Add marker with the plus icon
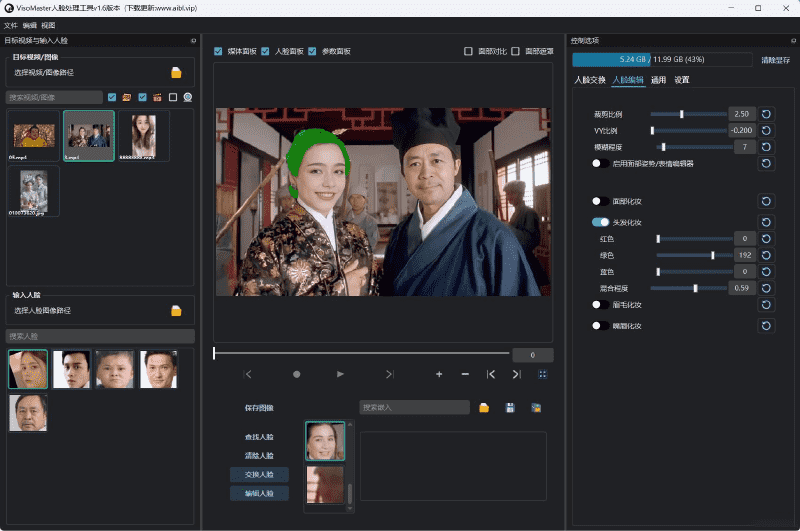This screenshot has height=531, width=800. pyautogui.click(x=439, y=374)
